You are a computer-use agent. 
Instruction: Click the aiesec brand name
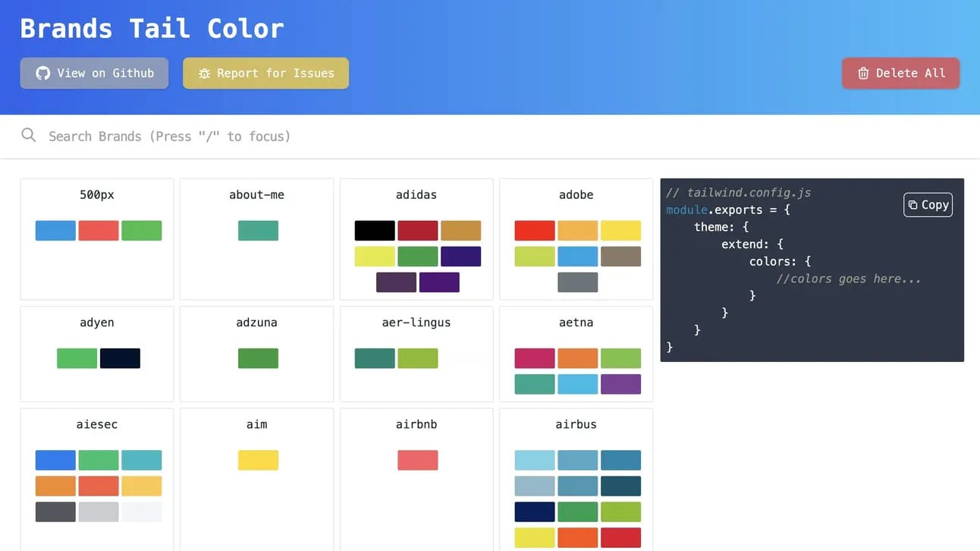tap(97, 424)
